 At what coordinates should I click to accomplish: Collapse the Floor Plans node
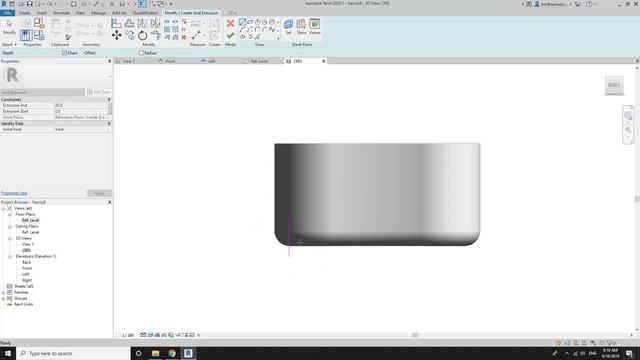click(10, 214)
